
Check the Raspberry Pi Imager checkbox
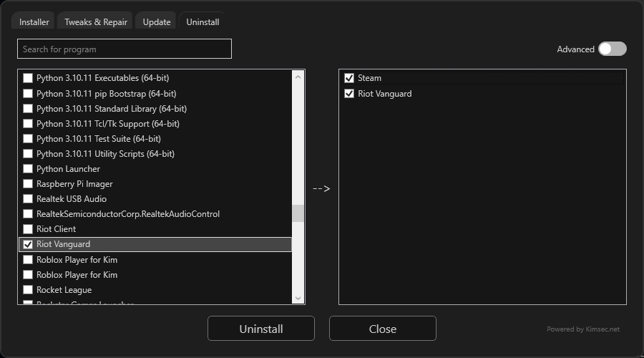pyautogui.click(x=28, y=184)
